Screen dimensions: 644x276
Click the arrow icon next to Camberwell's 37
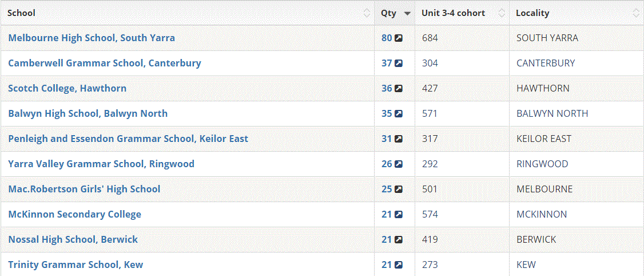click(x=399, y=64)
